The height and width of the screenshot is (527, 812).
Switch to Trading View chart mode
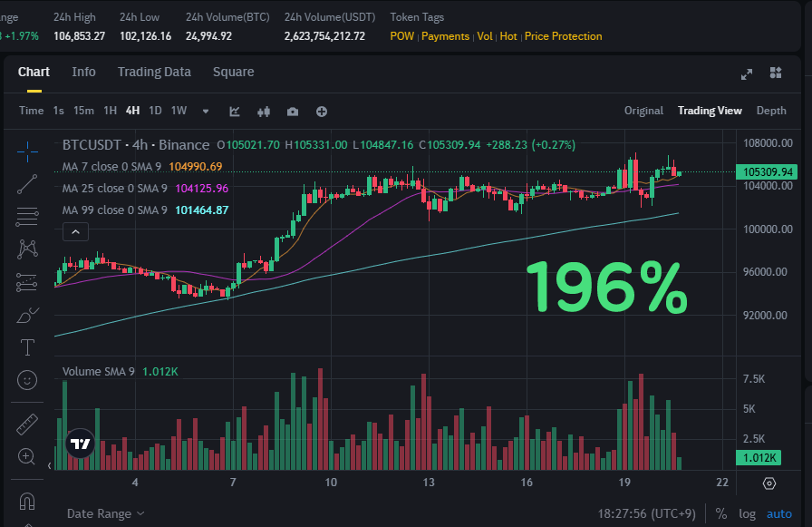coord(710,111)
